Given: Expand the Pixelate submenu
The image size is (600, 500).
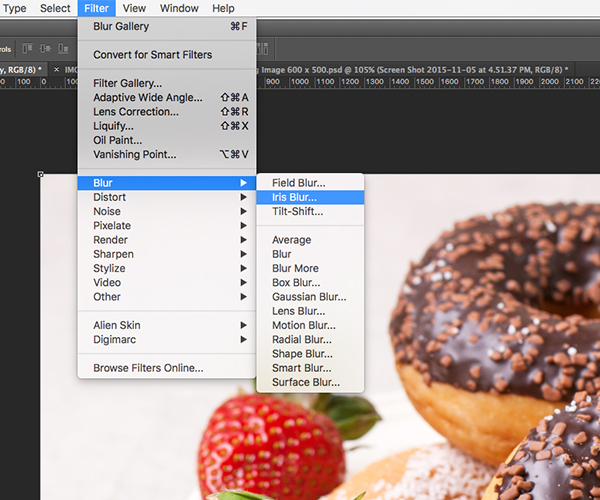Looking at the screenshot, I should click(x=167, y=225).
